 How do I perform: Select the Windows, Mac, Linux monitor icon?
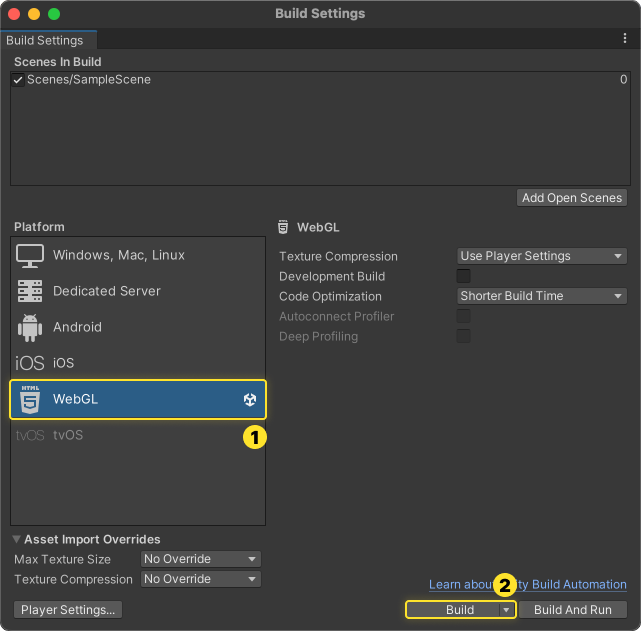[x=30, y=256]
